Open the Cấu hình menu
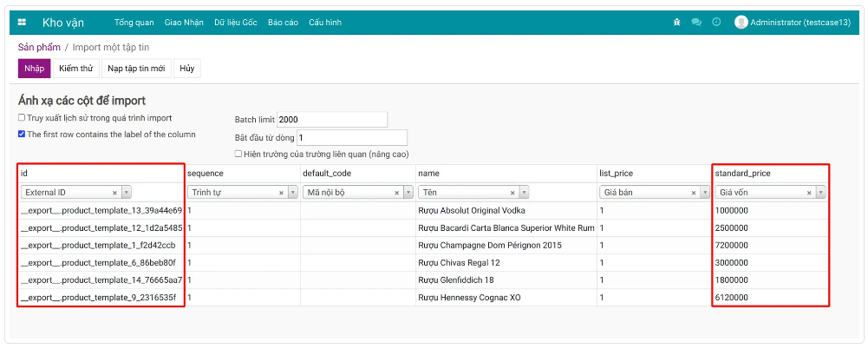This screenshot has width=868, height=349. pyautogui.click(x=325, y=23)
